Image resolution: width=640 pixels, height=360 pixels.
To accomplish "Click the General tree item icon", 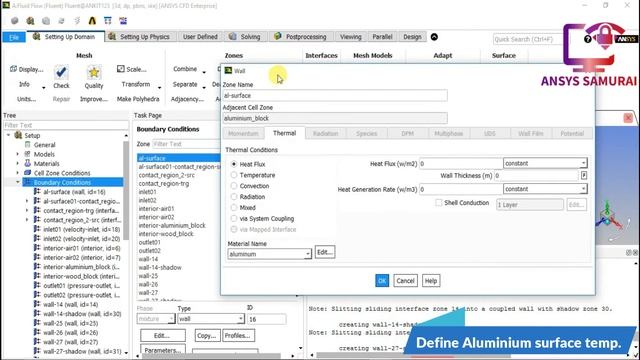I will (x=27, y=144).
